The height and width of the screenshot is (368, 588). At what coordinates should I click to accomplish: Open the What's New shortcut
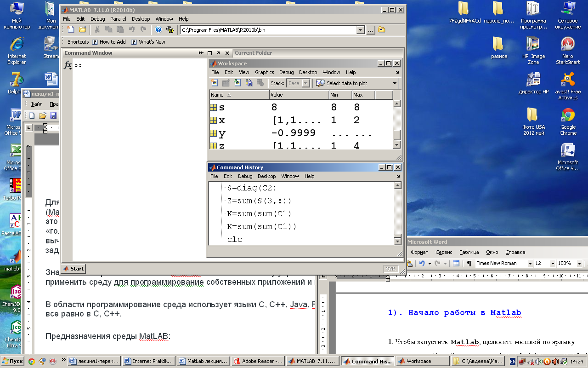pos(148,42)
